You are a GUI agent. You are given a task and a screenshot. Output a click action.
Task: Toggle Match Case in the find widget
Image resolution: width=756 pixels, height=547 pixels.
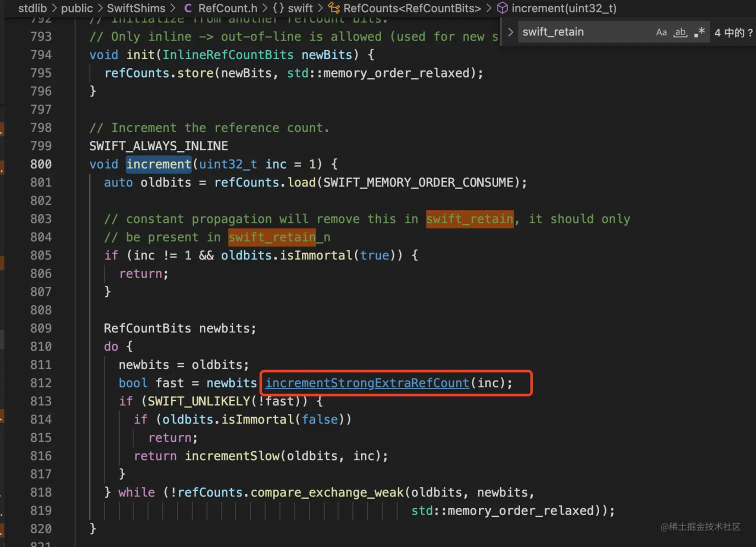(661, 32)
